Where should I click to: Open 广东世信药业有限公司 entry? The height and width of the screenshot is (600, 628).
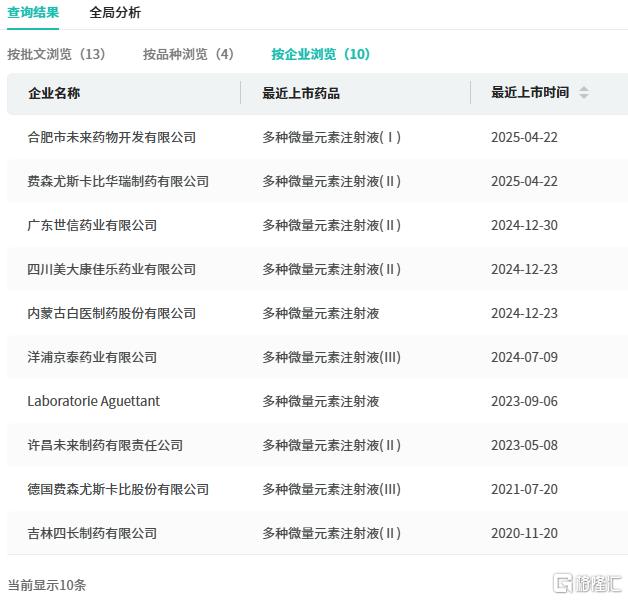(92, 226)
